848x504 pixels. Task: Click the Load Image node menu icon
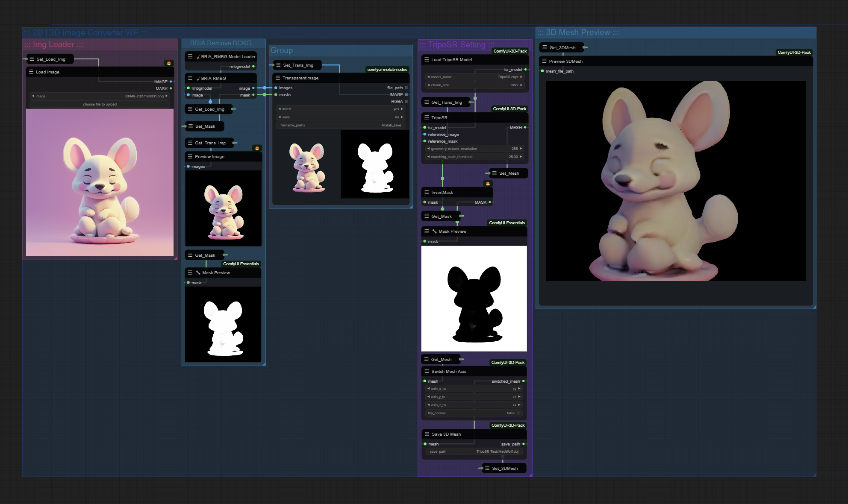coord(31,72)
